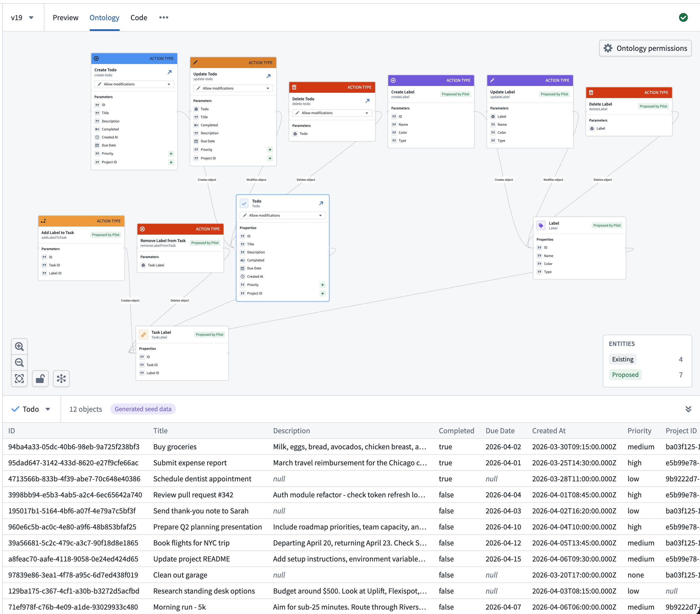Collapse the data table using the double chevron

688,409
